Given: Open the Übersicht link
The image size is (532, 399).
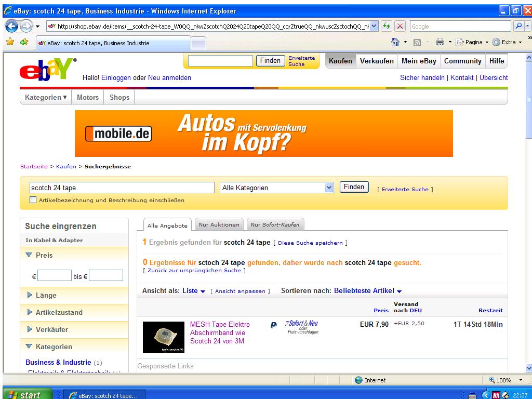Looking at the screenshot, I should click(x=494, y=78).
